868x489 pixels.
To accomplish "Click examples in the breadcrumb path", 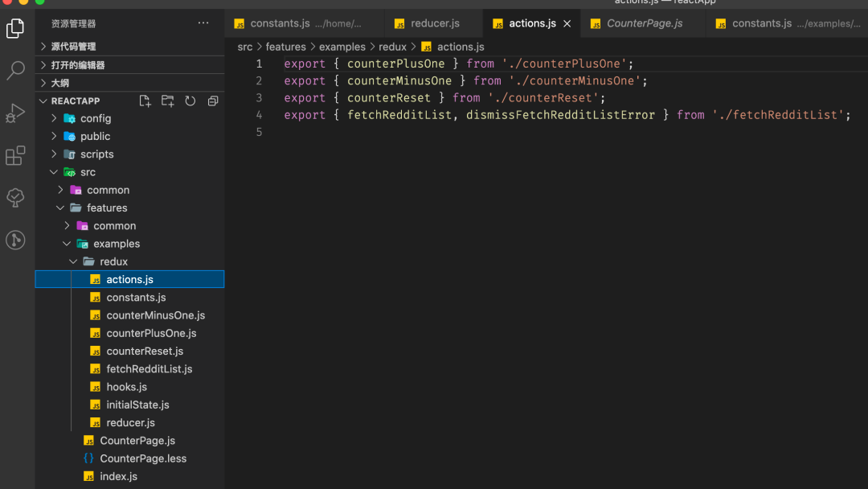I will 342,47.
